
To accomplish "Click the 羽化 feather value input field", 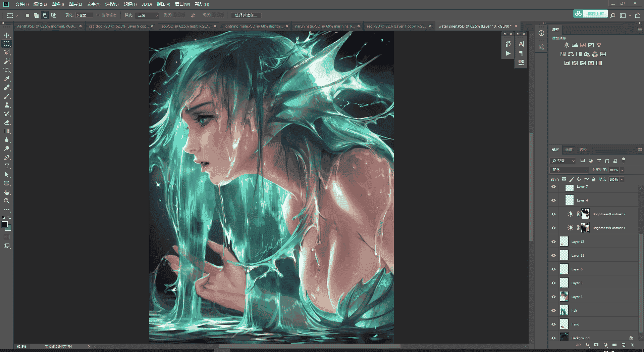I will tap(84, 15).
